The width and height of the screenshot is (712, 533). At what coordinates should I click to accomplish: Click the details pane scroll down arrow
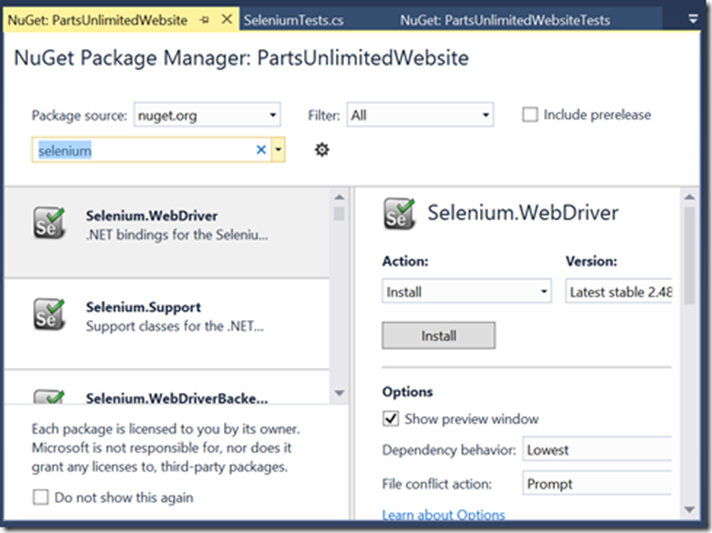coord(689,509)
